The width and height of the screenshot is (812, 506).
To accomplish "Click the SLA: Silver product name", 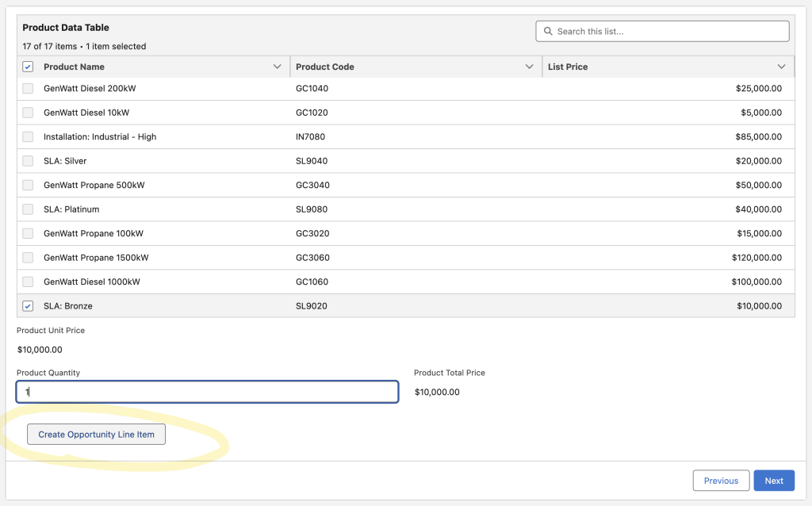I will [65, 161].
